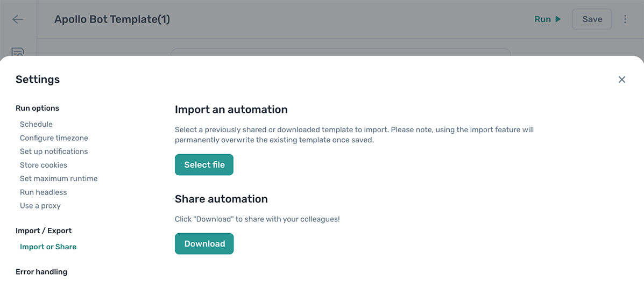This screenshot has height=281, width=644.
Task: Open Set maximum runtime settings
Action: [x=59, y=178]
